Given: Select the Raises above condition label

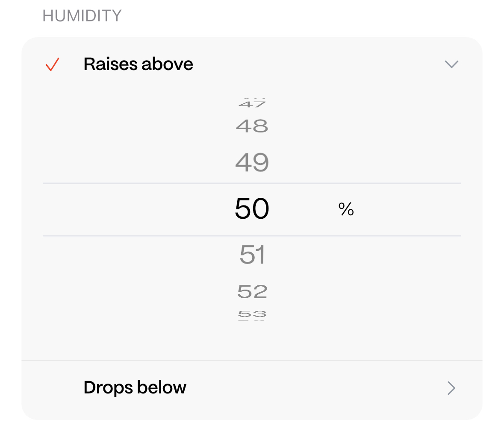Looking at the screenshot, I should coord(138,65).
